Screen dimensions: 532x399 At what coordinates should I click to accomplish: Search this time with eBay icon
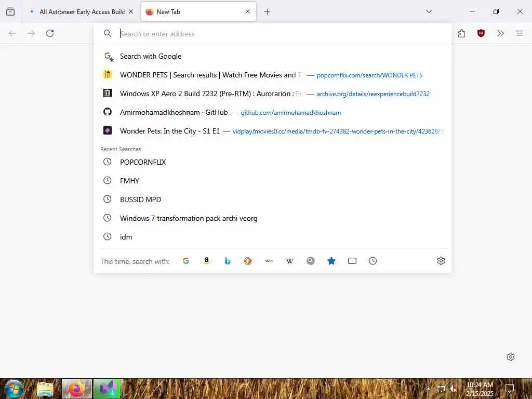269,261
